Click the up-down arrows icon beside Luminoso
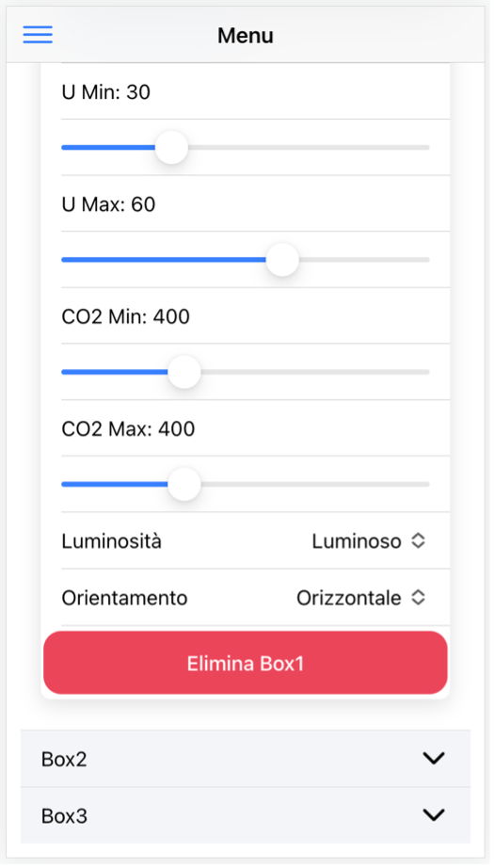 pyautogui.click(x=419, y=540)
